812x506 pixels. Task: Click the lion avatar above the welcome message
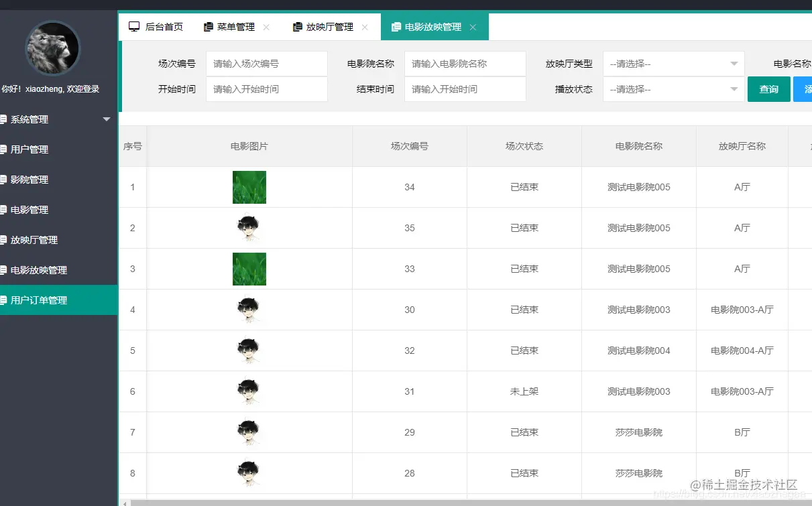[52, 48]
